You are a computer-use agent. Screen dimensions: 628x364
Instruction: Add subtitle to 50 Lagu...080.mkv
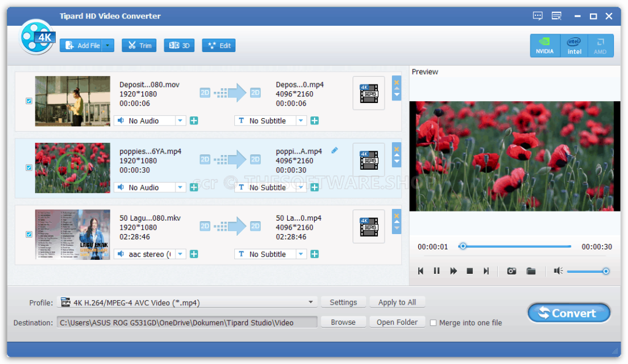point(315,254)
